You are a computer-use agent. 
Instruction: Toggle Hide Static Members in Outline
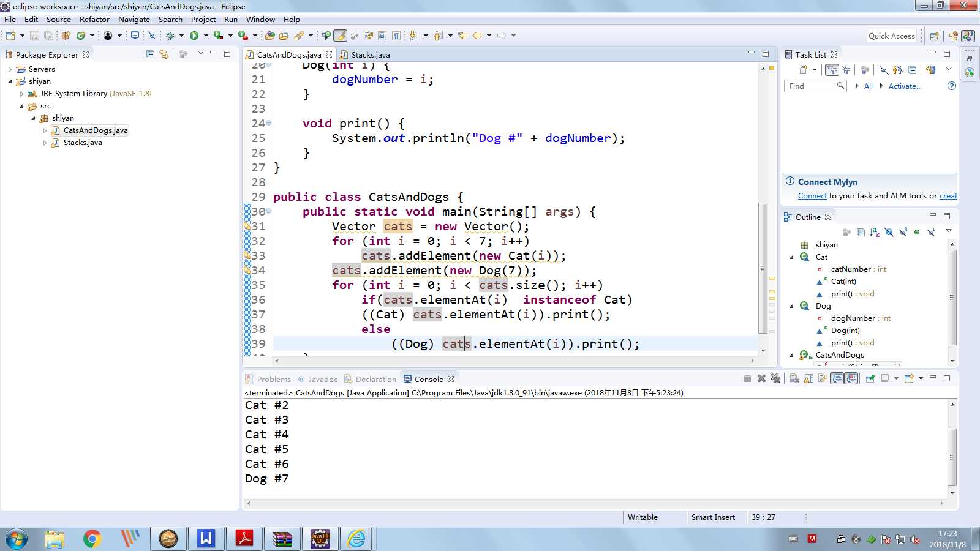pos(903,232)
